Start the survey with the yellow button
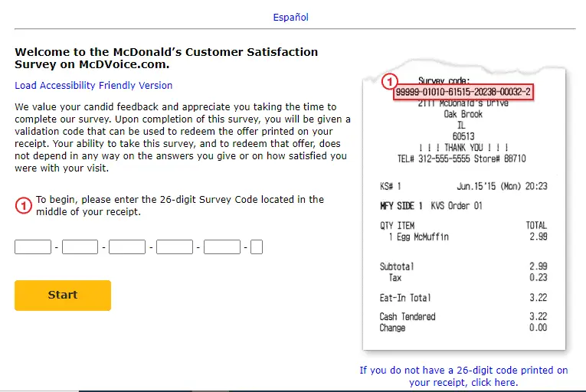Image resolution: width=586 pixels, height=392 pixels. (x=63, y=296)
